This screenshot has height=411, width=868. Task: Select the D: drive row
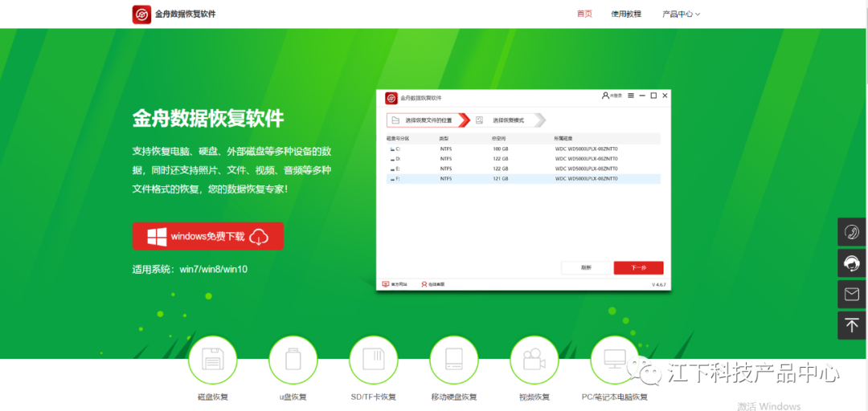click(x=523, y=159)
